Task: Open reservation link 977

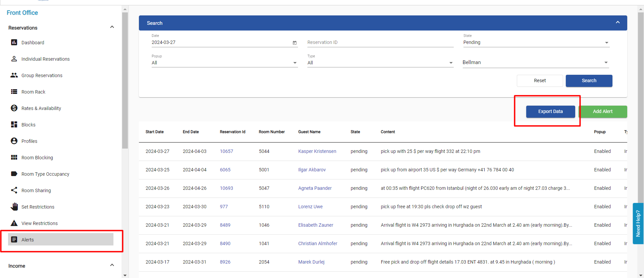Action: pos(224,207)
